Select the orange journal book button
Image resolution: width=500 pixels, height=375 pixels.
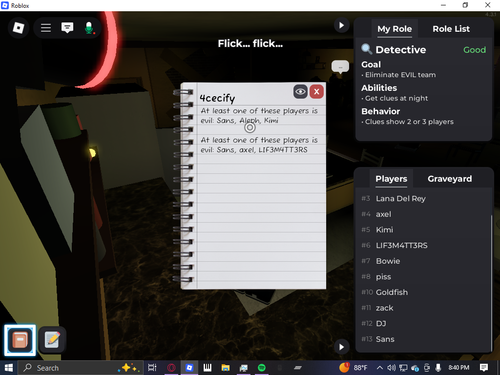[x=20, y=340]
